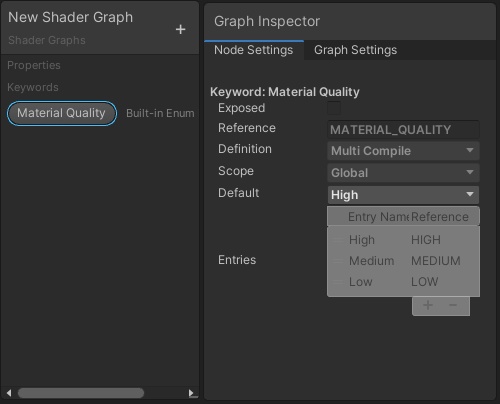Grab the drag handle beside Medium entry
Viewport: 500px width, 404px height.
[x=338, y=261]
